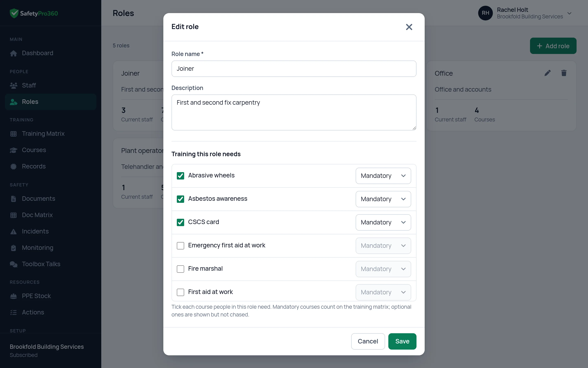This screenshot has height=368, width=588.
Task: Open Courses from the sidebar
Action: [x=51, y=150]
